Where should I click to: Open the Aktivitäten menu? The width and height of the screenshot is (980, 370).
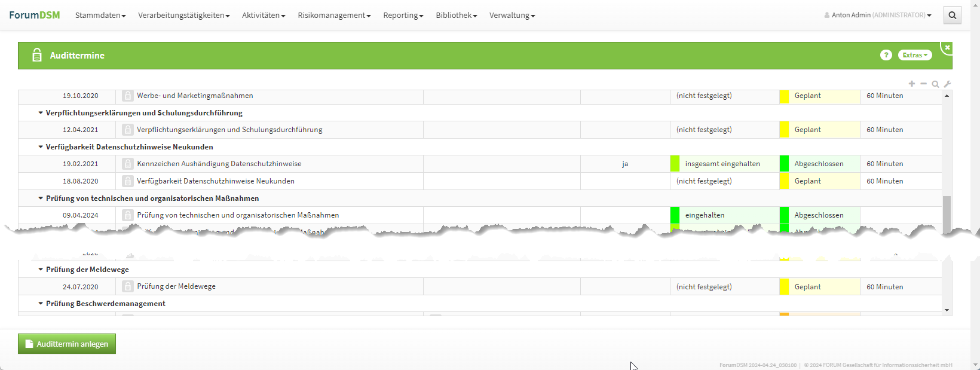click(x=264, y=16)
